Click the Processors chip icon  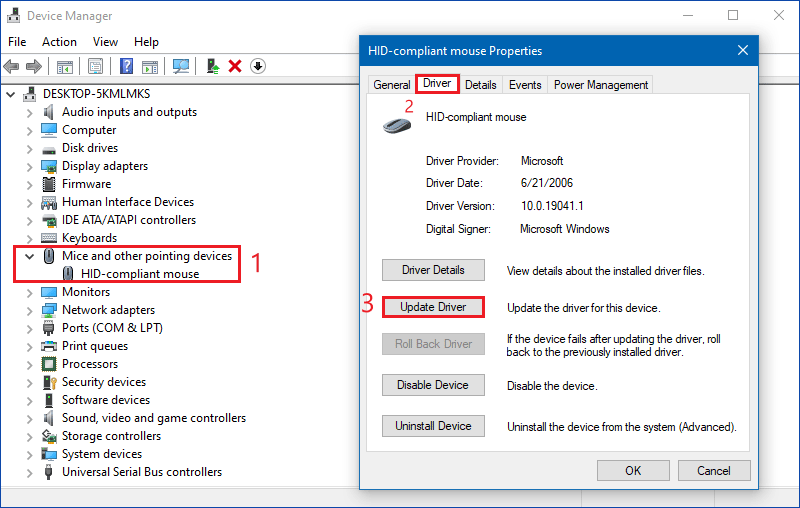(49, 364)
